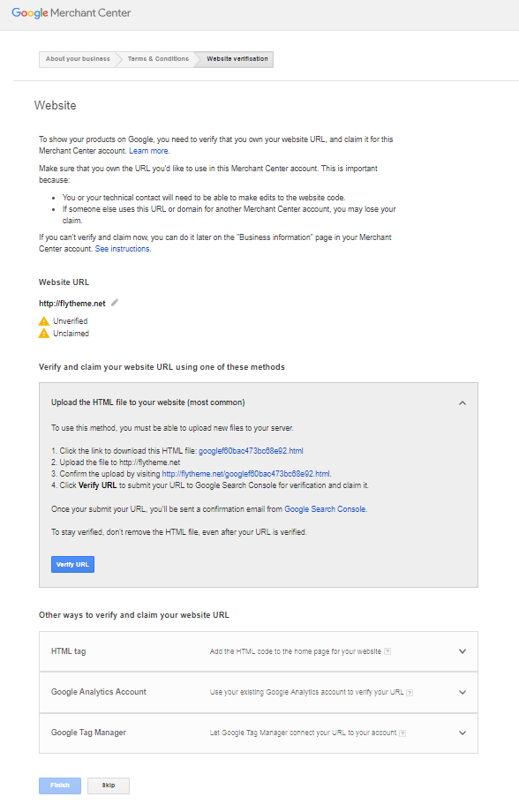Viewport: 519px width, 812px height.
Task: Edit website URL with pencil icon
Action: point(115,303)
